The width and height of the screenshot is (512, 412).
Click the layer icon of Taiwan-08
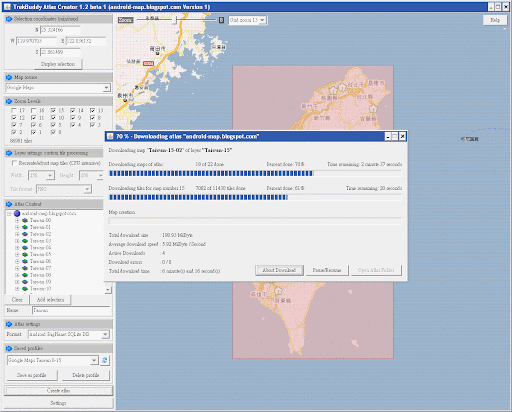tap(25, 275)
